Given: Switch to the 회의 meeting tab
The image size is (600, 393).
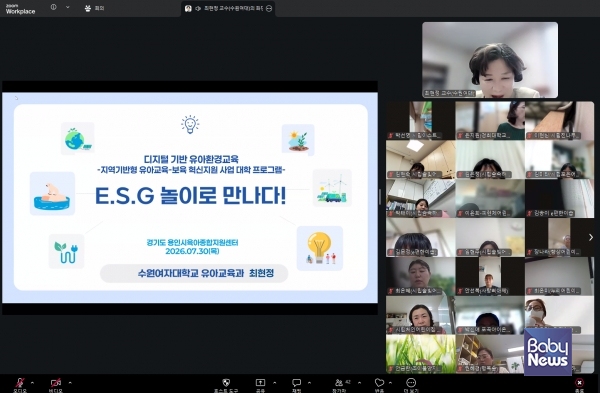Looking at the screenshot, I should (94, 8).
